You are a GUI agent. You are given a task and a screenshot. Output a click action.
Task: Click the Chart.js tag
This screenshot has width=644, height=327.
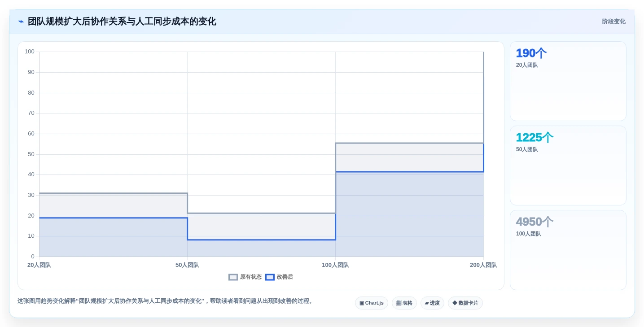pos(372,303)
